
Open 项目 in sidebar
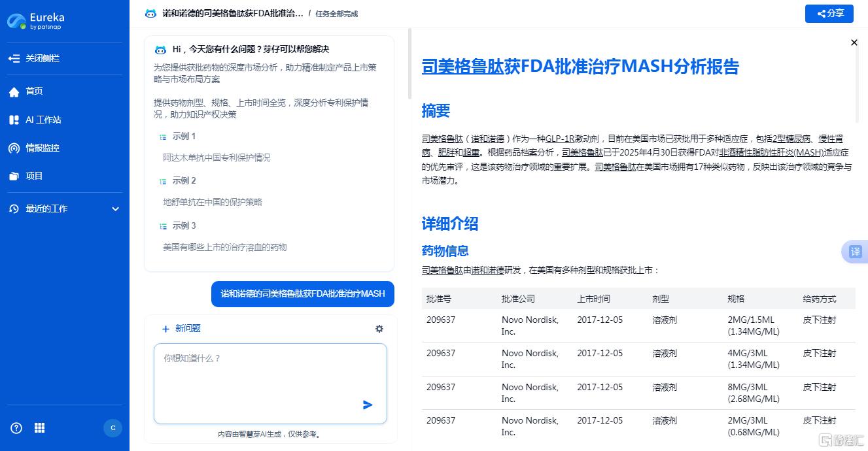34,176
